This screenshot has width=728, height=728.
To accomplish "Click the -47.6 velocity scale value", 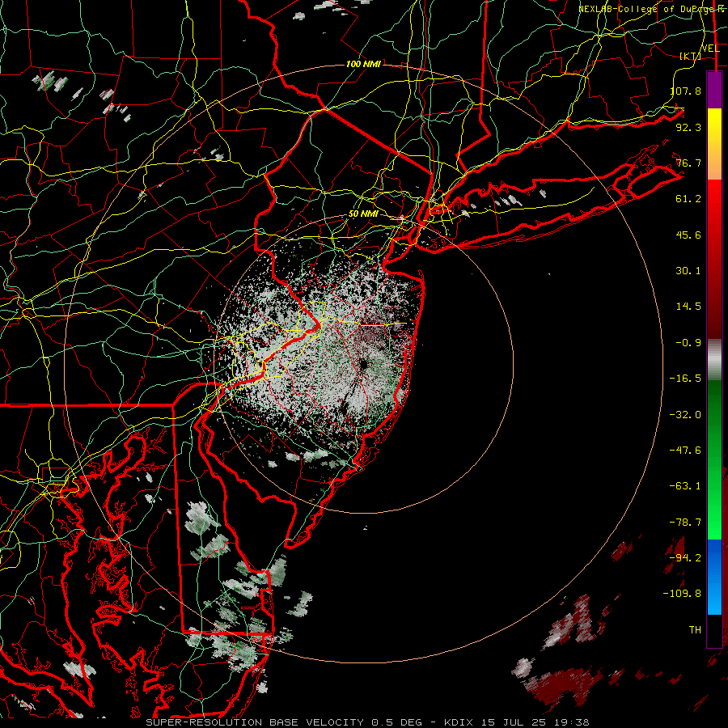I will point(685,451).
